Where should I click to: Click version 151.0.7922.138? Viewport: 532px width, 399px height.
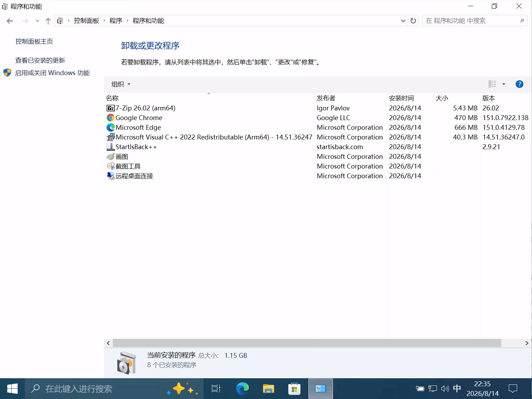click(505, 118)
